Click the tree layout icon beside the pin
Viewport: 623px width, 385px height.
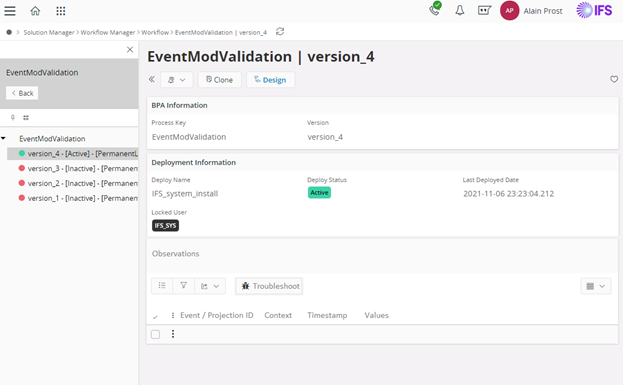[26, 118]
